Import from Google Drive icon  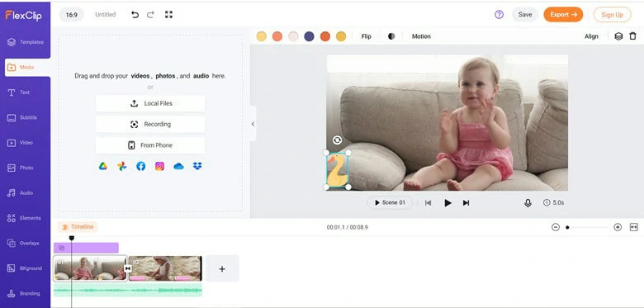[102, 166]
